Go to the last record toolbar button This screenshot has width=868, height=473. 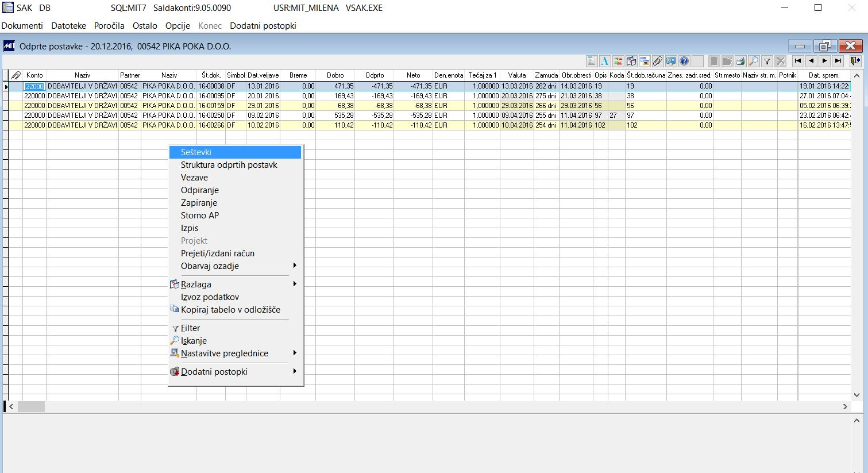click(838, 61)
